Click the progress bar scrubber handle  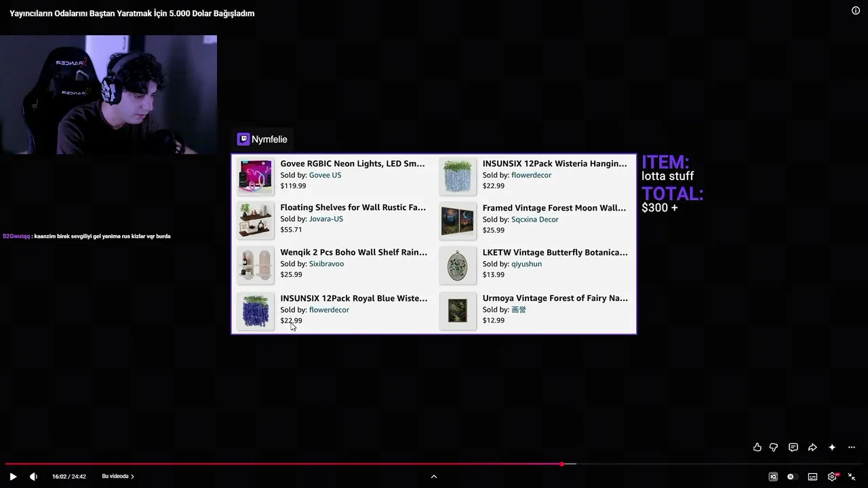[562, 464]
